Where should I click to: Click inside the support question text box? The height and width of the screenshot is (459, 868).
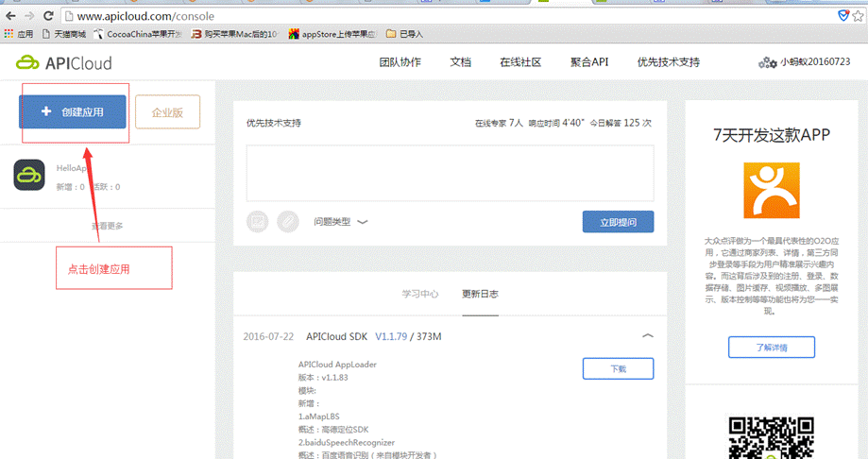coord(450,171)
